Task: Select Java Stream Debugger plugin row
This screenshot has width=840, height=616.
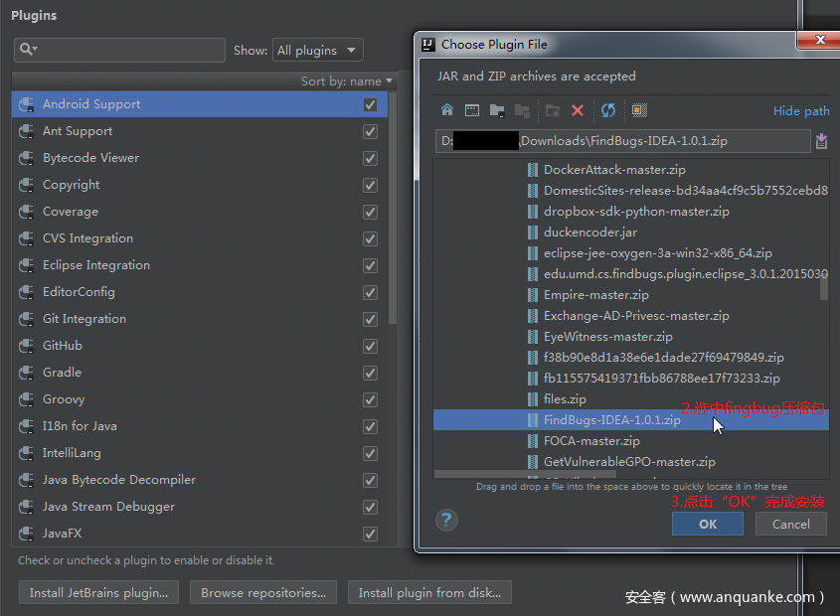Action: pyautogui.click(x=199, y=507)
